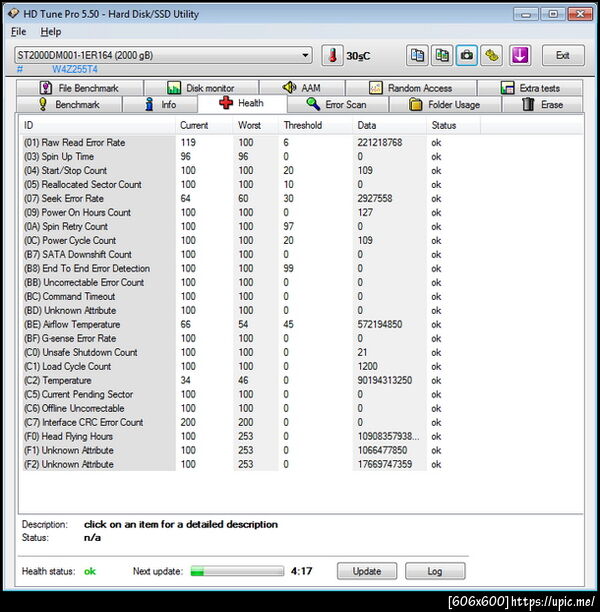Screen dimensions: 600x612
Task: Click the 4:17 next update countdown
Action: coord(301,571)
